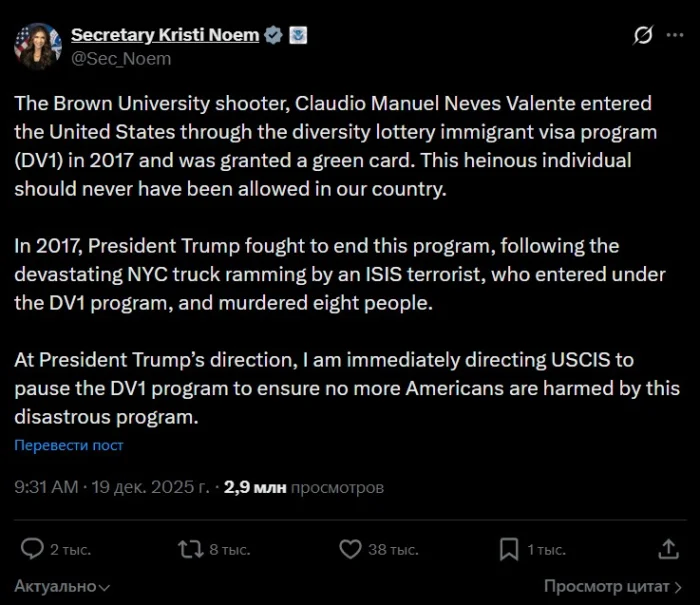Click the repost arrows icon
Image resolution: width=700 pixels, height=605 pixels.
coord(189,548)
